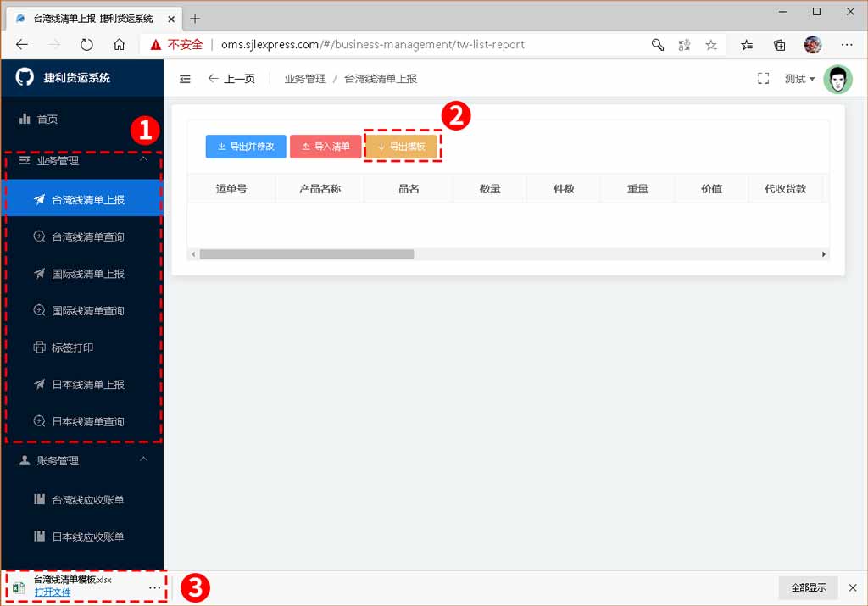Open 日本线应收账单 menu item
Viewport: 868px width, 606px height.
coord(82,537)
